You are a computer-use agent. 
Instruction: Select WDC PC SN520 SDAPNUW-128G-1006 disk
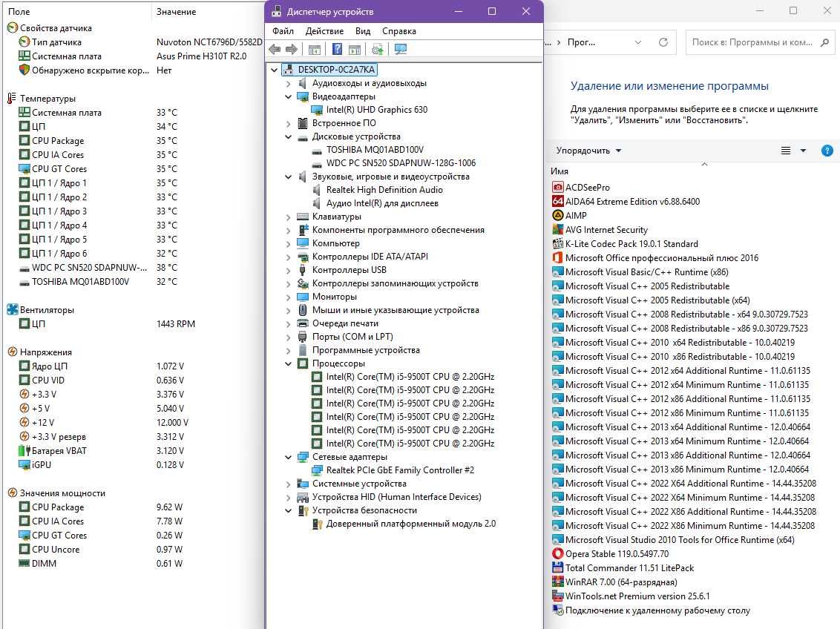(401, 163)
